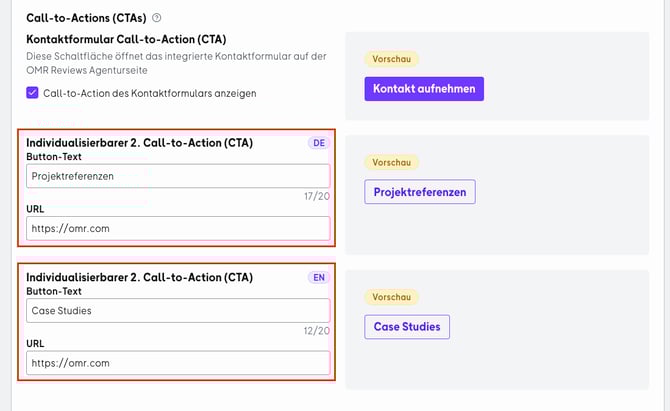The image size is (670, 411).
Task: Focus the URL field in the DE section
Action: [178, 229]
